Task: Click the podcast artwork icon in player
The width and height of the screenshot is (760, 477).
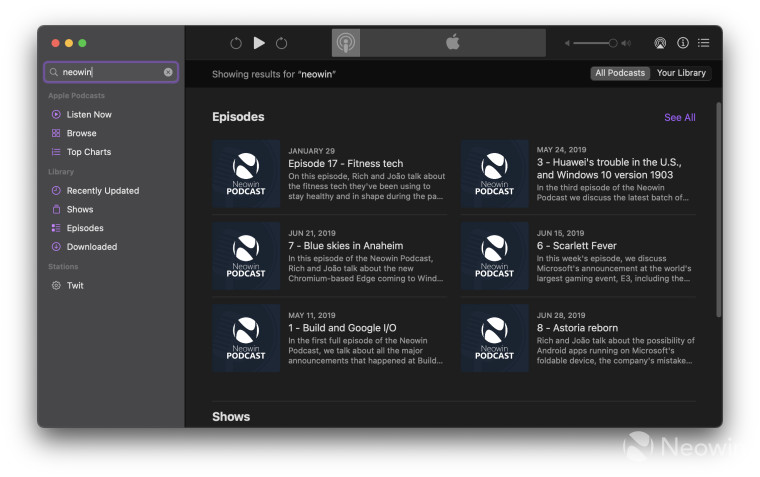Action: pos(346,43)
